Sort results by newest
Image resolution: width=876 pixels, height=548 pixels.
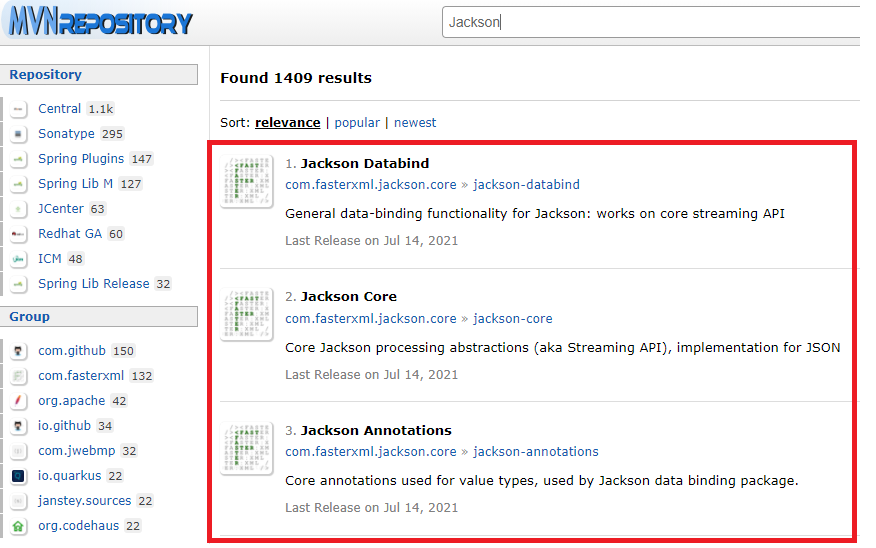point(415,123)
